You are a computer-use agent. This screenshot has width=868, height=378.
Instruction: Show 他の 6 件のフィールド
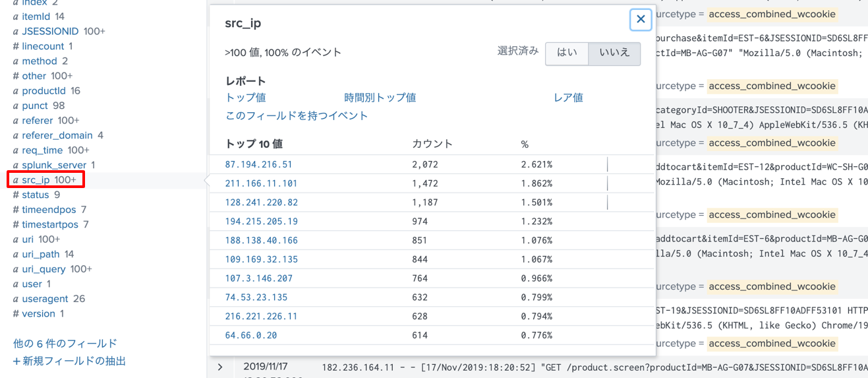[65, 343]
